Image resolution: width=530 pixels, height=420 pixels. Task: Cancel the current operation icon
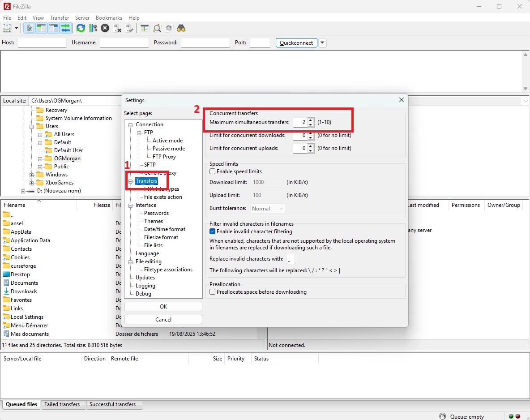tap(105, 28)
